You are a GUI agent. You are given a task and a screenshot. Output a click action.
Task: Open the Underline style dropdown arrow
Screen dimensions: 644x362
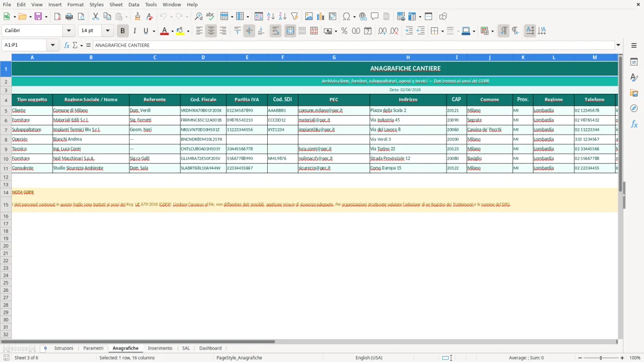(x=153, y=31)
